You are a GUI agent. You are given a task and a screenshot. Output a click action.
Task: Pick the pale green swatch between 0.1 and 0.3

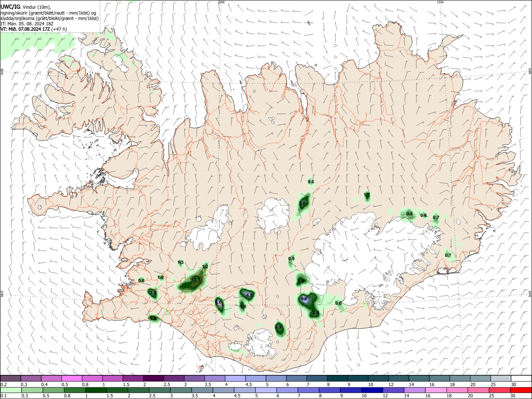[11, 390]
